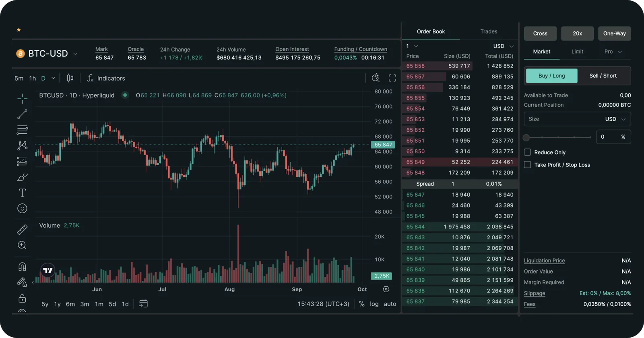Choose the text annotation tool
644x338 pixels.
pos(23,193)
